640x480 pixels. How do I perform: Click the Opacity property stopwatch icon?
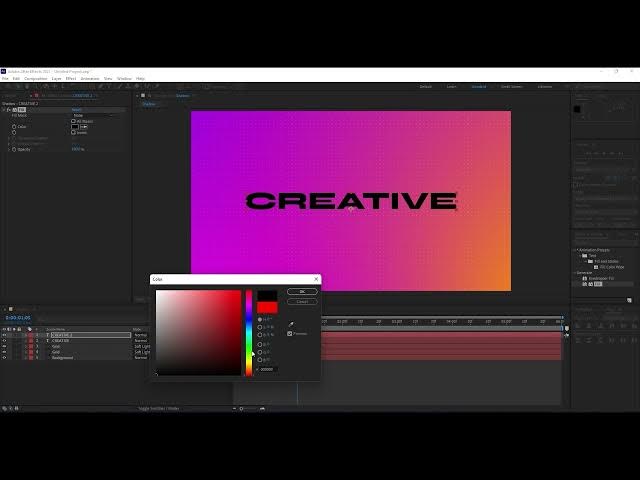point(14,149)
